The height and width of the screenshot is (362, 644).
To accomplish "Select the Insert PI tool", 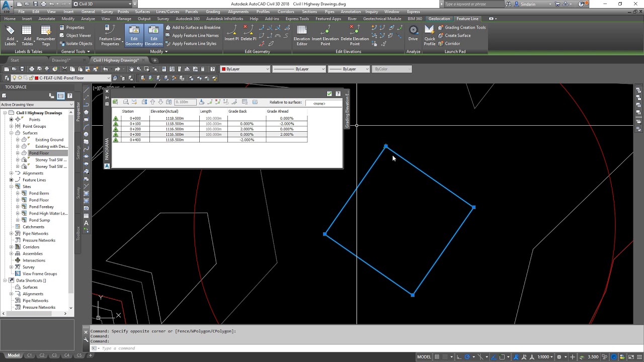I will (x=232, y=33).
